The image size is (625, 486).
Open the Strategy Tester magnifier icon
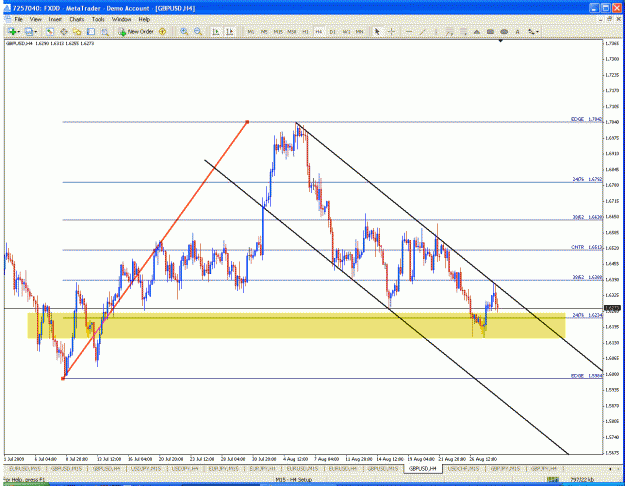tap(104, 31)
